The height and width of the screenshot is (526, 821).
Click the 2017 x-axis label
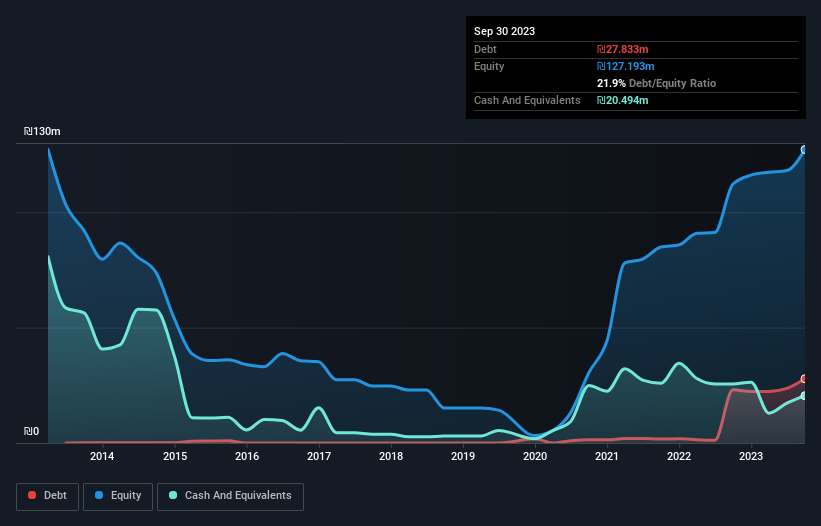coord(319,456)
